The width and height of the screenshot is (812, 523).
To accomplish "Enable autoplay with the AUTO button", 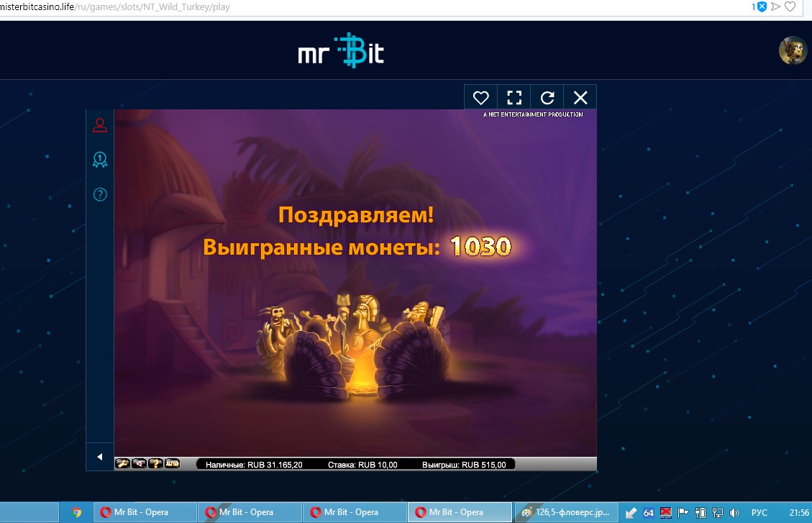I will pos(172,463).
